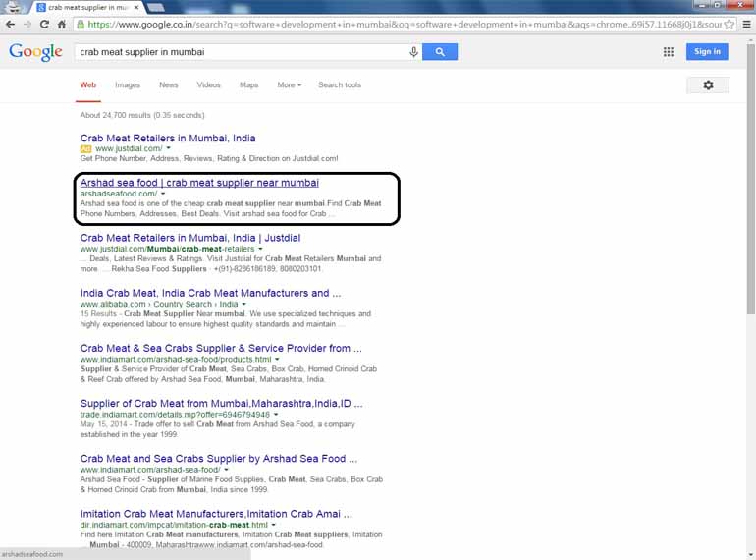The height and width of the screenshot is (560, 756).
Task: Open search settings gear icon
Action: click(708, 84)
